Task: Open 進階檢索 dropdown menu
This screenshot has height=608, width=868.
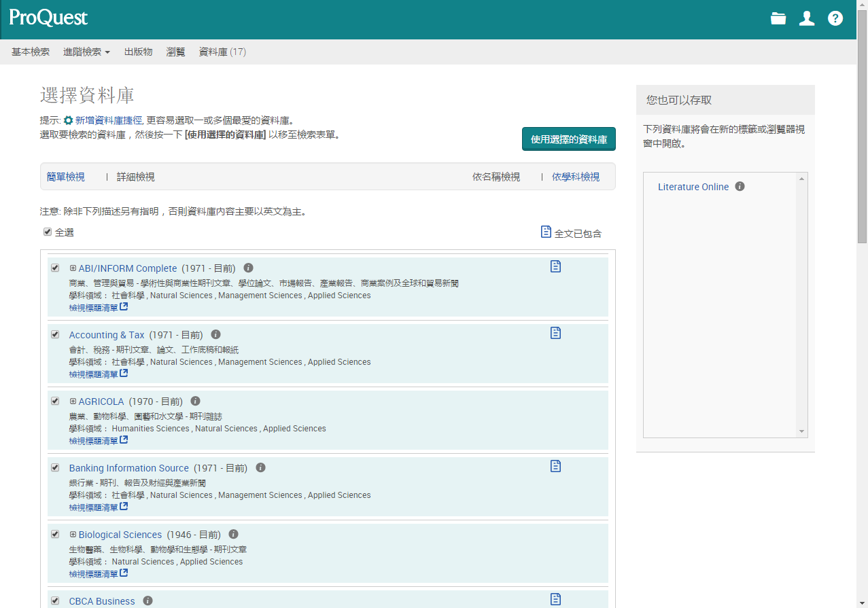Action: [86, 52]
